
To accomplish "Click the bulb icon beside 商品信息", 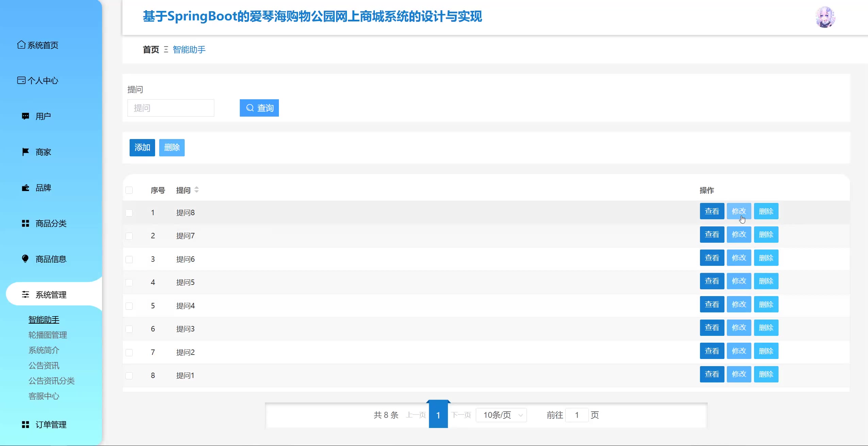I will coord(26,259).
